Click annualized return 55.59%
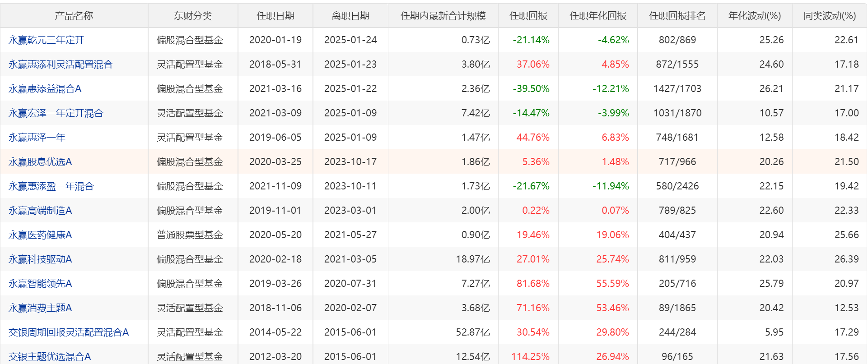This screenshot has height=364, width=868. (x=612, y=284)
